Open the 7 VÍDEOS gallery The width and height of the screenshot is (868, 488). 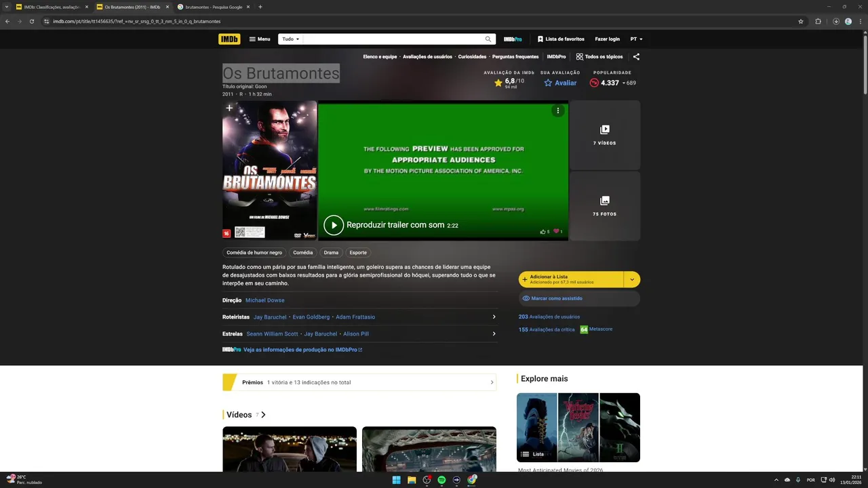click(605, 135)
